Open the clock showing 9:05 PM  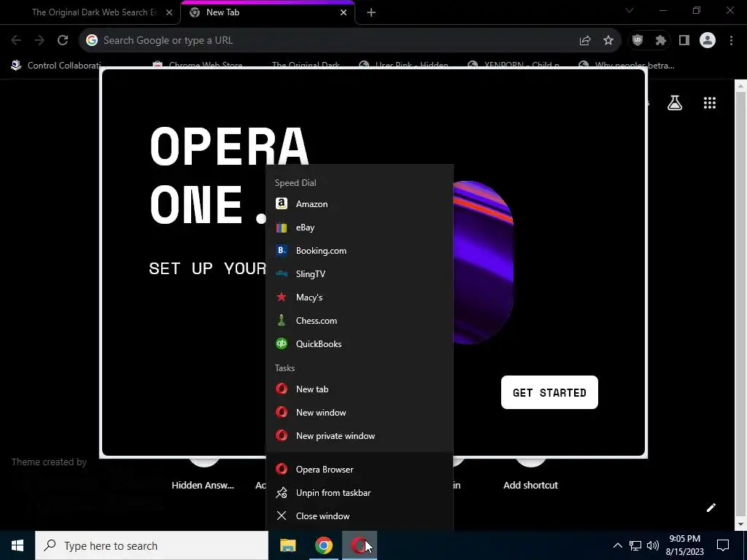click(684, 545)
